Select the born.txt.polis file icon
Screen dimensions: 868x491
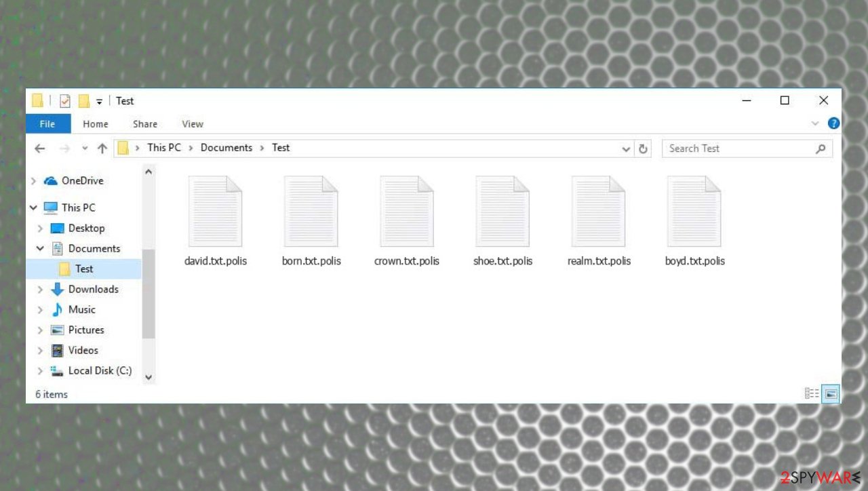[311, 211]
